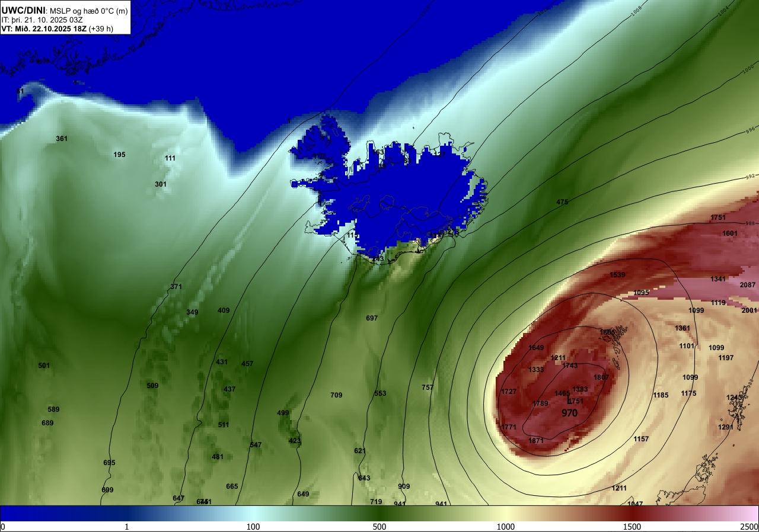The image size is (759, 532).
Task: Click the height value 1095
Action: click(x=641, y=293)
